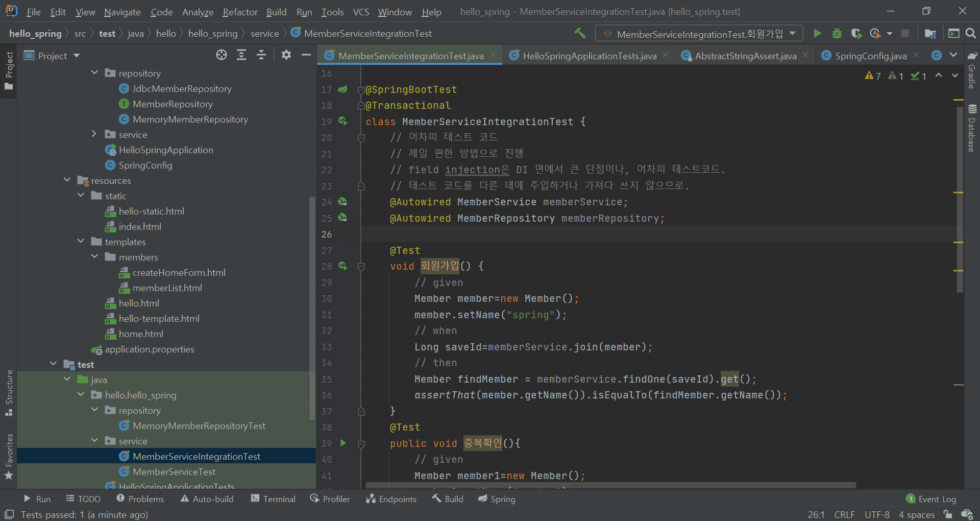Screen dimensions: 980x521
Task: Toggle fold marker at line 20 comment block
Action: click(x=361, y=137)
